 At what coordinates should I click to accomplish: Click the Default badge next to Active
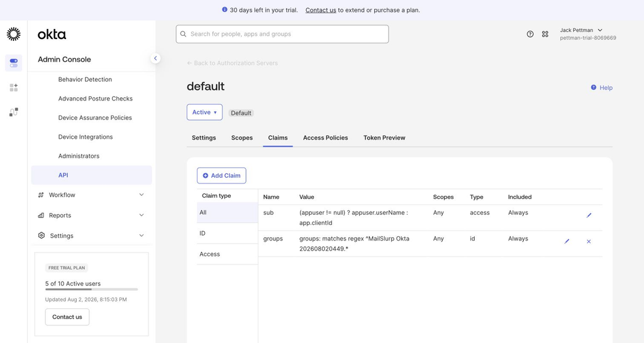[x=241, y=113]
